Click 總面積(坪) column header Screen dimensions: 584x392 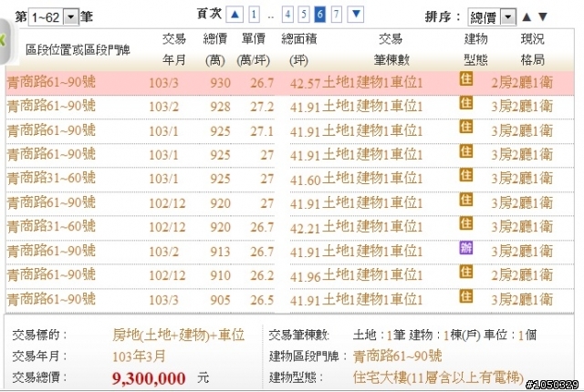coord(299,49)
